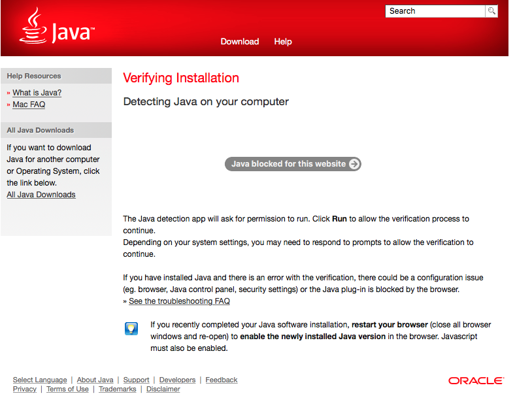Go to All Java Downloads link
532x396 pixels.
pyautogui.click(x=41, y=195)
